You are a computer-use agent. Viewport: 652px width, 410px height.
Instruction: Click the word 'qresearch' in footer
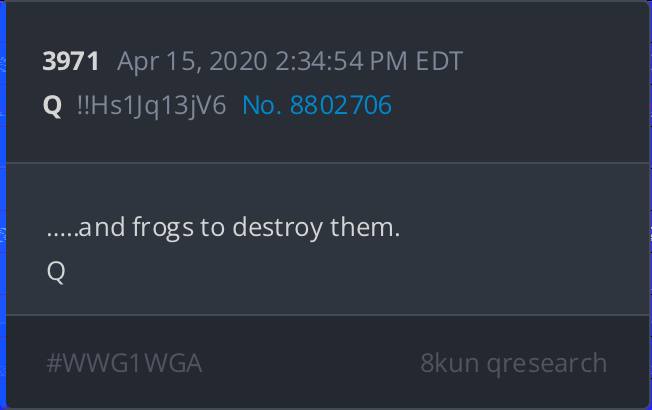[547, 364]
